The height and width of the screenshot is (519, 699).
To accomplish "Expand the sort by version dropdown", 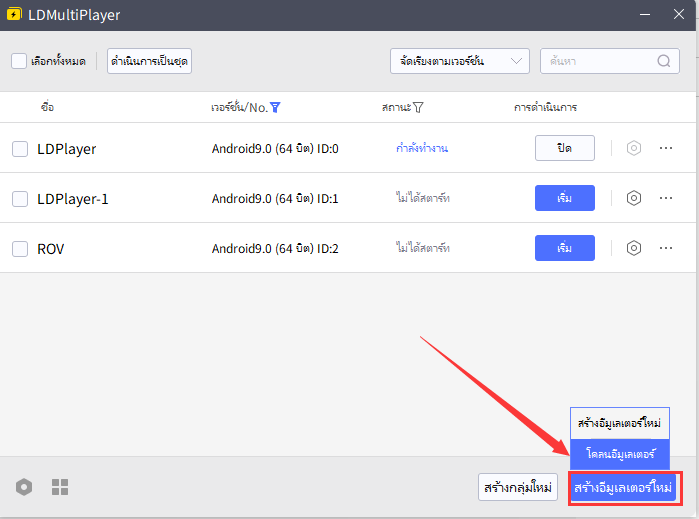I will (x=460, y=61).
